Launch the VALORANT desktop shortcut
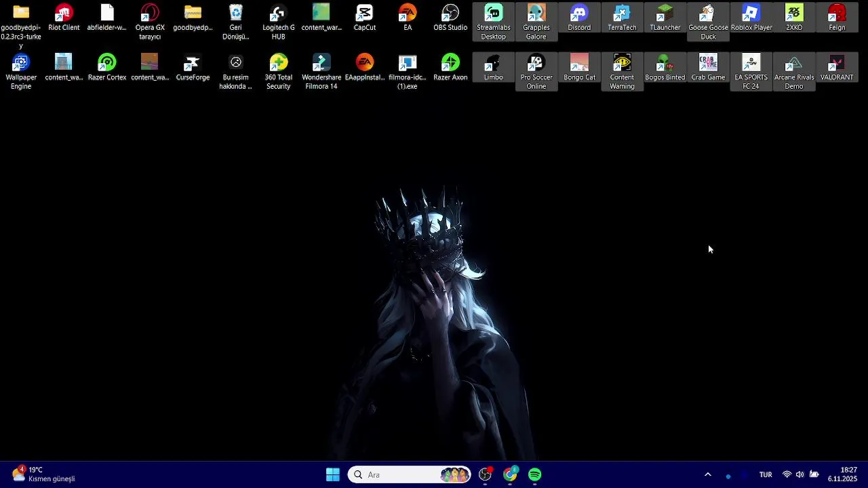 coord(837,68)
